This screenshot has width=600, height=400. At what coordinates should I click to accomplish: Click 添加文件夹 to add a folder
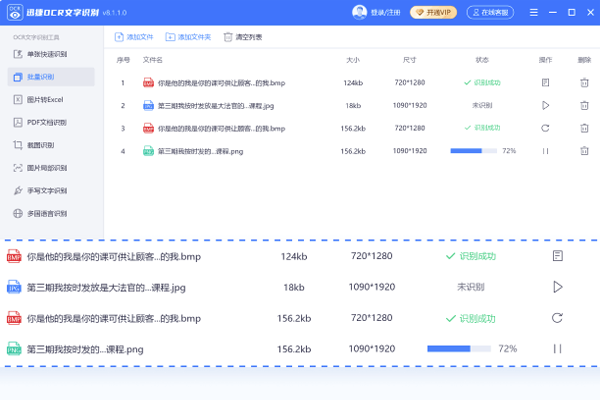[188, 37]
